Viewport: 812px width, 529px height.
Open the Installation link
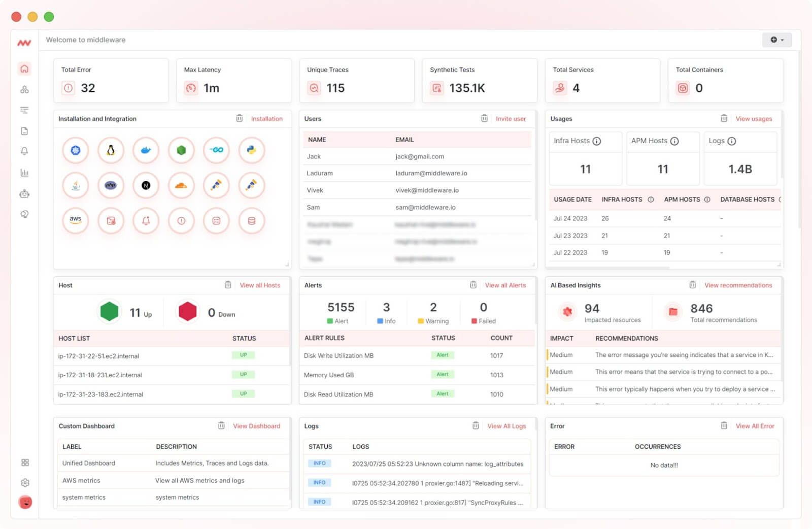click(267, 118)
